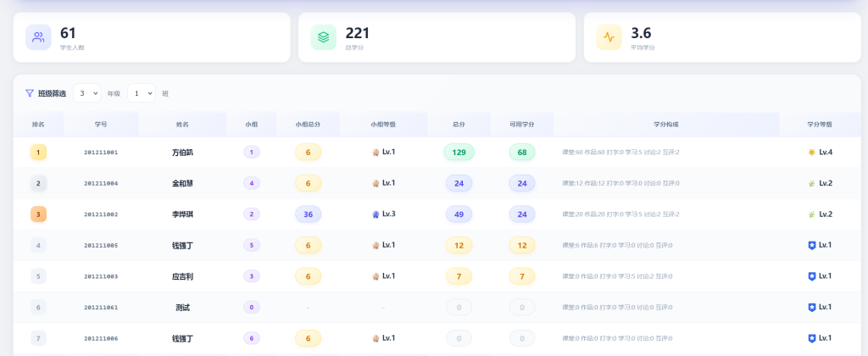Click the sprout Lv.2 icon for 李烨琪
The image size is (868, 356).
point(811,214)
